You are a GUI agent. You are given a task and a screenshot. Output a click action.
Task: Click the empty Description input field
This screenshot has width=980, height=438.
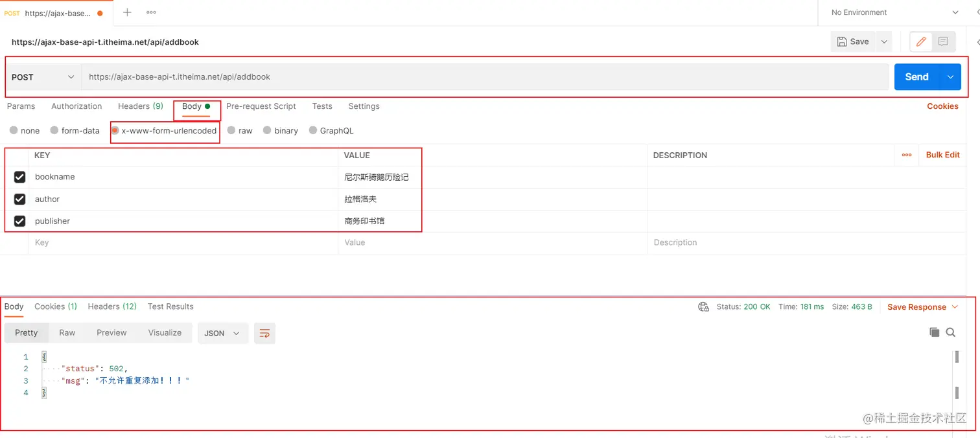806,242
